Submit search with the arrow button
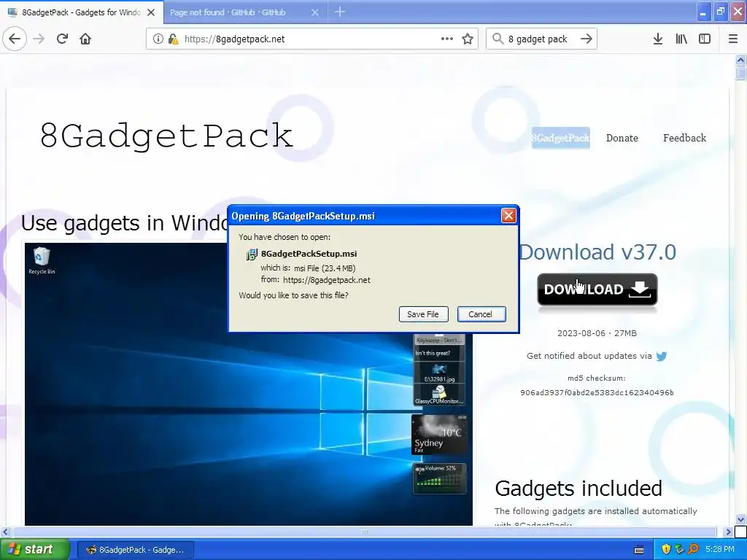747x560 pixels. coord(587,39)
